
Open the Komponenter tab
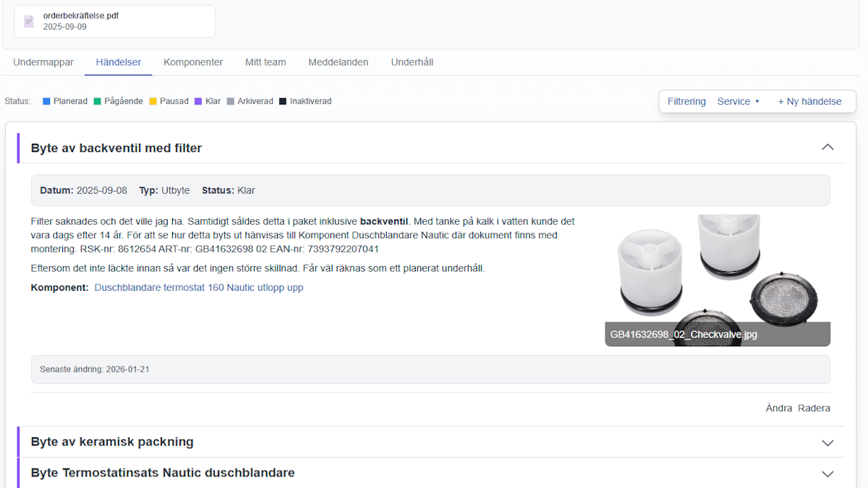point(193,62)
